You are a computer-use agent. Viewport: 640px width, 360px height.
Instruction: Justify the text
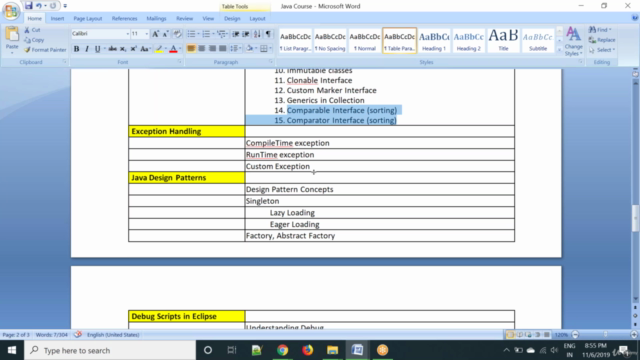(222, 49)
